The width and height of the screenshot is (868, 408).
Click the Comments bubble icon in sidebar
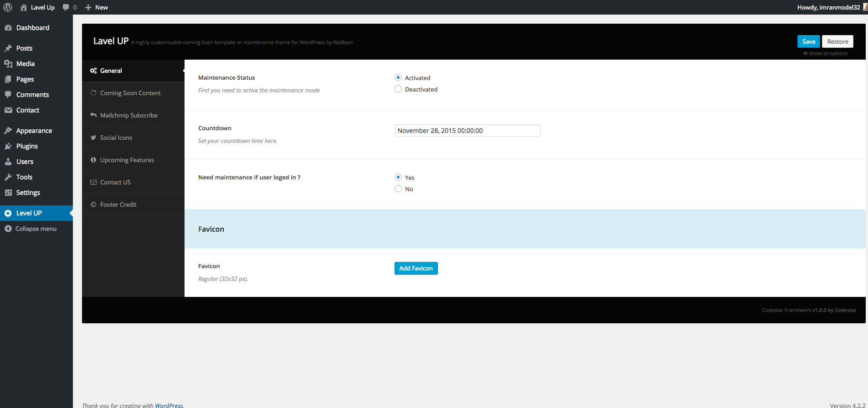coord(8,95)
